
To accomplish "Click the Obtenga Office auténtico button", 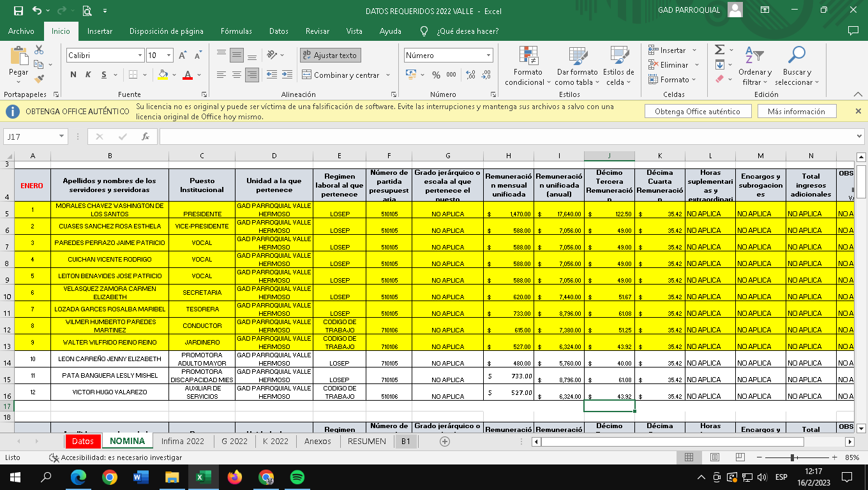I will 697,111.
